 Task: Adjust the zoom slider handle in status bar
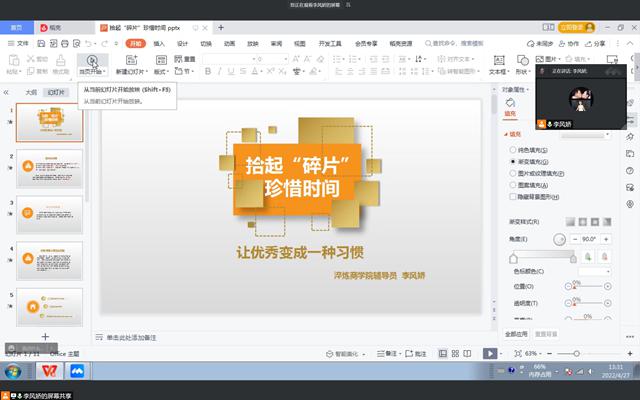(576, 353)
